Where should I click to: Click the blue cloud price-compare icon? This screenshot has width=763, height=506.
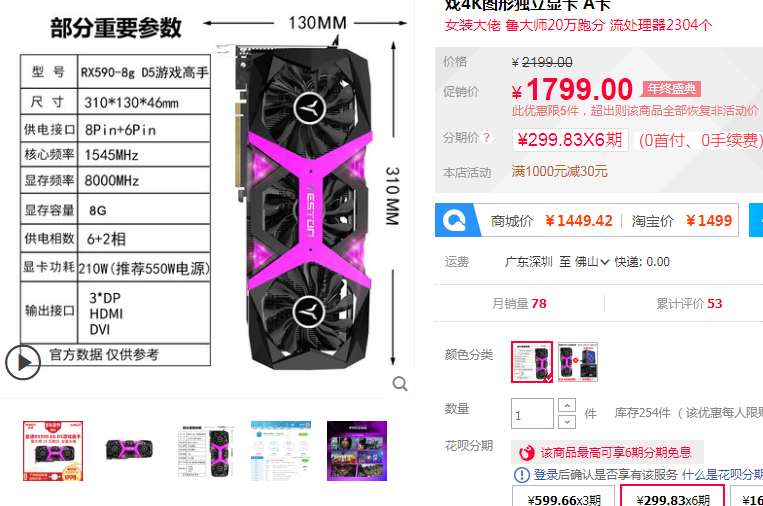coord(454,220)
